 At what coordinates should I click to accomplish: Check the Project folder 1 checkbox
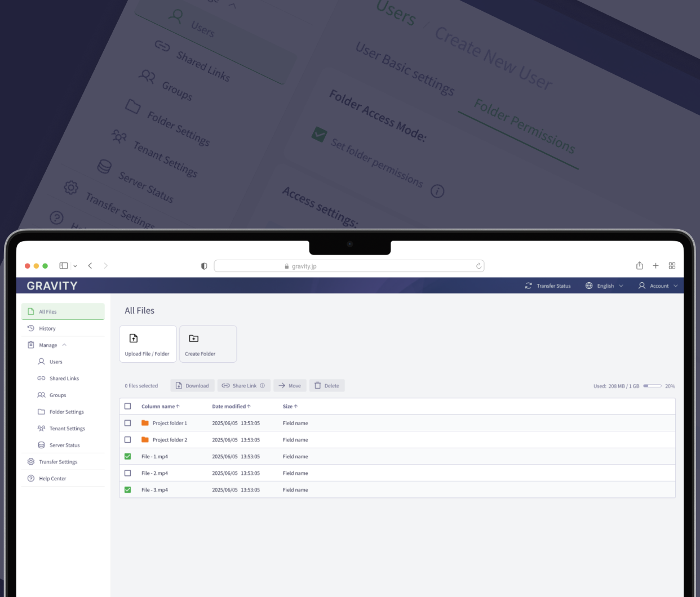click(x=127, y=423)
